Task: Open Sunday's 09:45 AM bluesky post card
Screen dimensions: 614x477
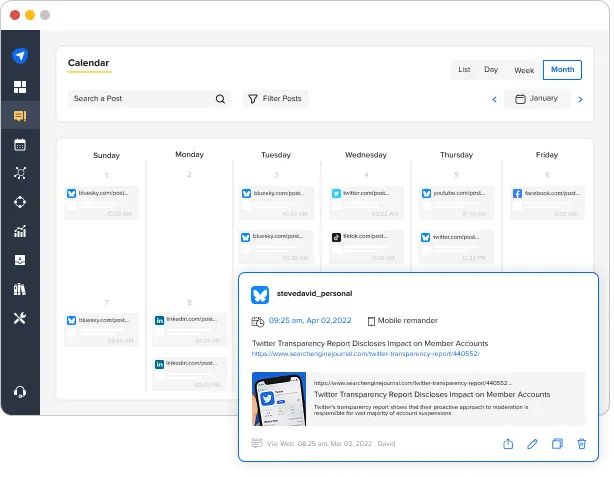Action: tap(101, 330)
